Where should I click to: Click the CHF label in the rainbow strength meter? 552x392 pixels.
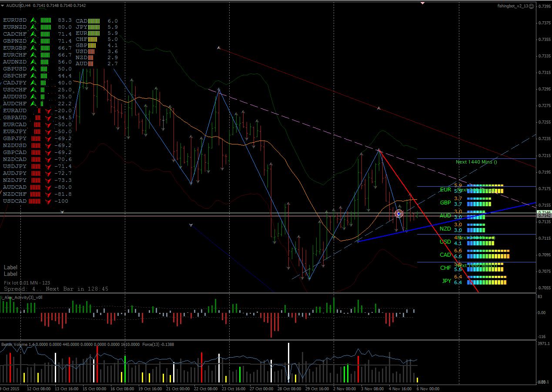click(x=445, y=268)
